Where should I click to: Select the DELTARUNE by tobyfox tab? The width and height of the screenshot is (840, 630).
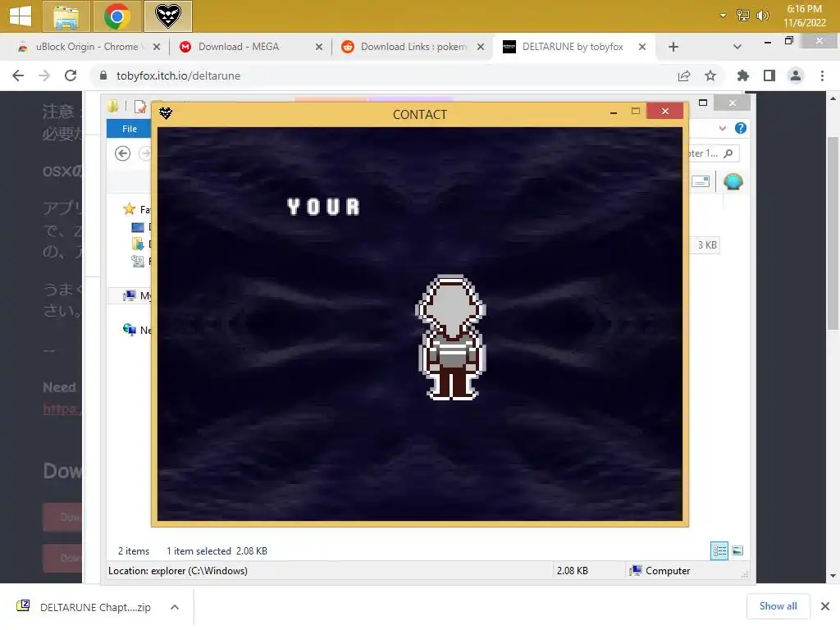coord(573,47)
